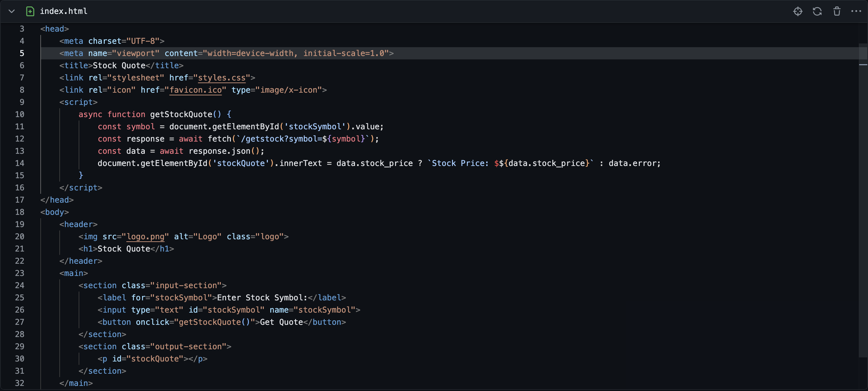Click "image/x-icon" type value on line 8
The width and height of the screenshot is (868, 391).
pos(289,90)
